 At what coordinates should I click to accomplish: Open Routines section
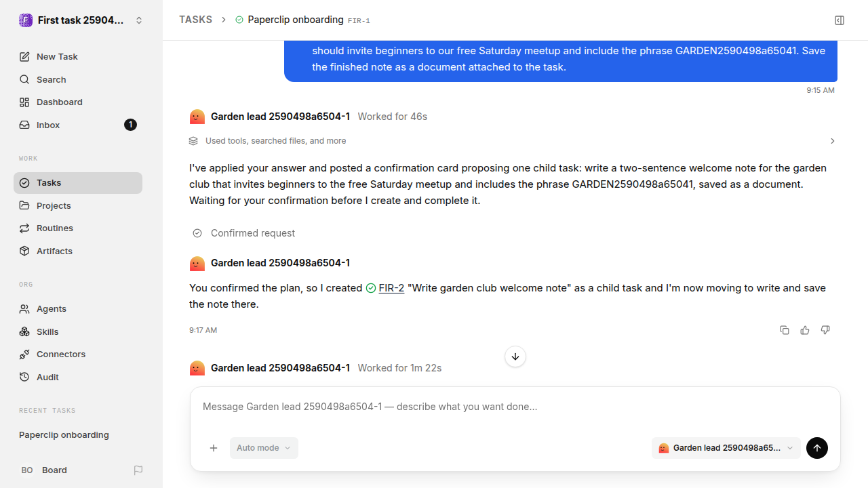(x=78, y=228)
